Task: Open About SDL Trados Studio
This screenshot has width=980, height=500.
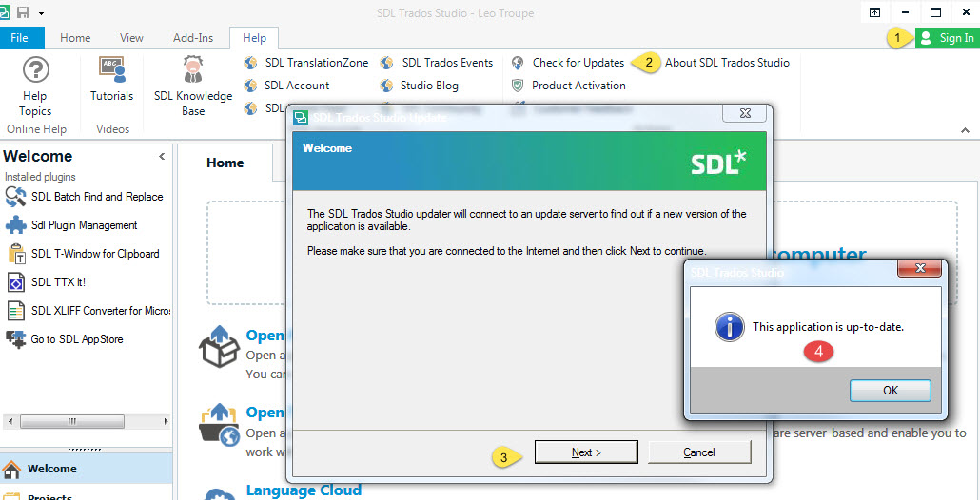Action: click(x=727, y=63)
